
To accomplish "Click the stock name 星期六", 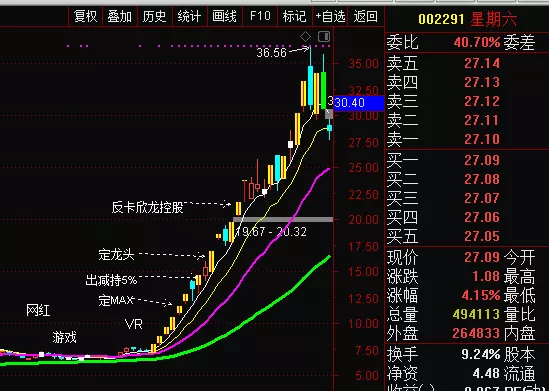I will pos(493,19).
